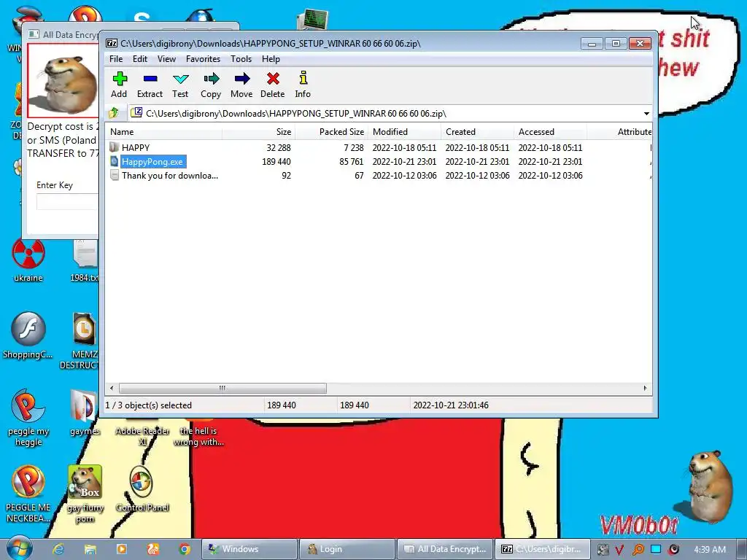This screenshot has height=560, width=747.
Task: Click hamster image in All Data Encrypt window
Action: 63,81
